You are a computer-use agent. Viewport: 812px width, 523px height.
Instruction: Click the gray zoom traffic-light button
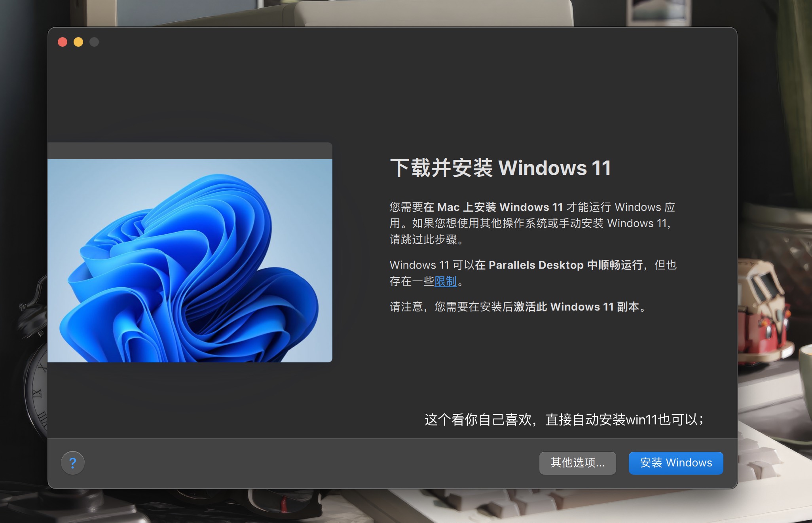(95, 42)
